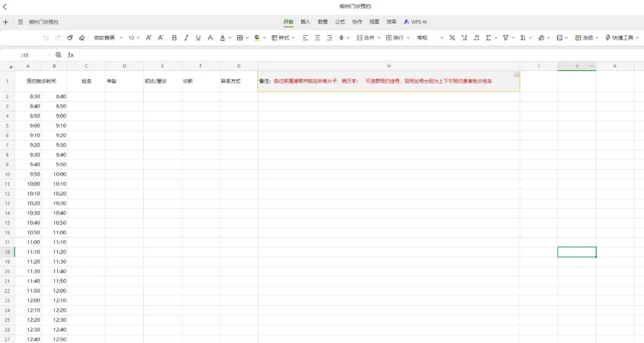The image size is (644, 343).
Task: Click the cell borders icon
Action: tap(240, 38)
